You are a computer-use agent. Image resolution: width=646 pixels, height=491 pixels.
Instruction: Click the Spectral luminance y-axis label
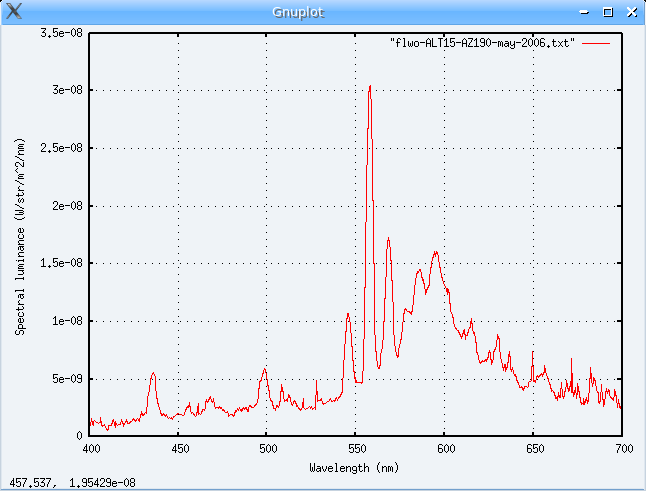[20, 234]
